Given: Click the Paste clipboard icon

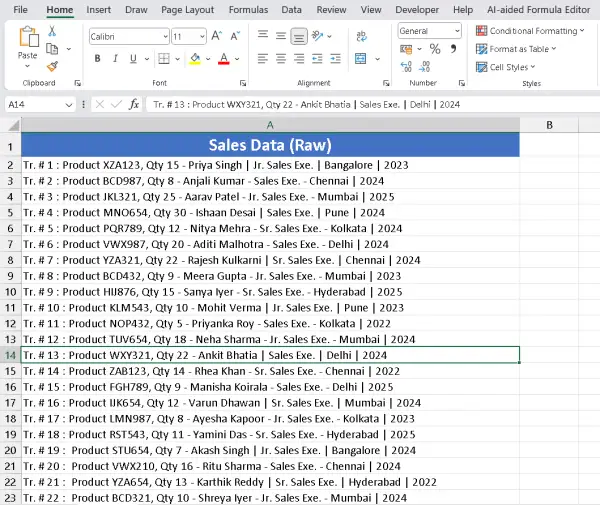Looking at the screenshot, I should (x=27, y=38).
